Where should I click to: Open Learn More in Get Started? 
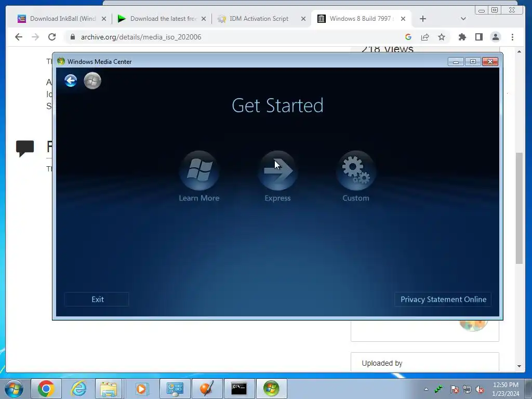coord(199,177)
